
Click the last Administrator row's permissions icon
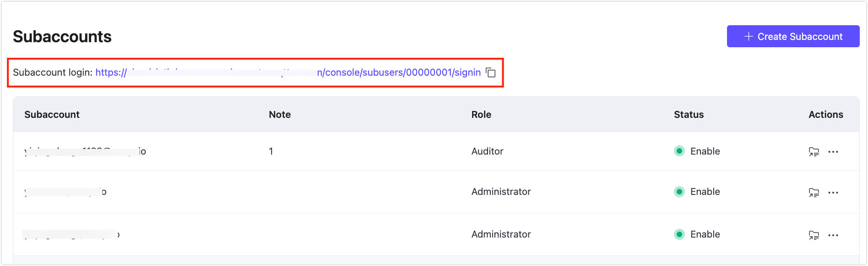814,235
